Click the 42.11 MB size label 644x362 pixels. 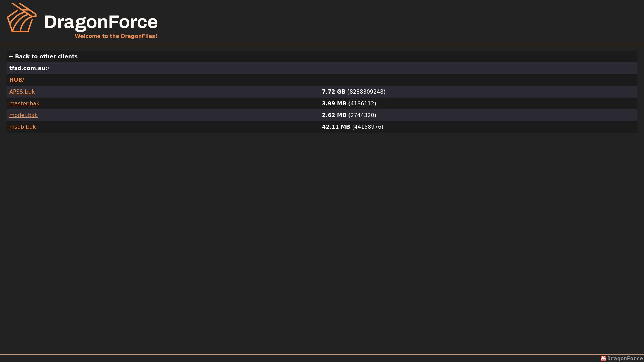click(x=336, y=127)
